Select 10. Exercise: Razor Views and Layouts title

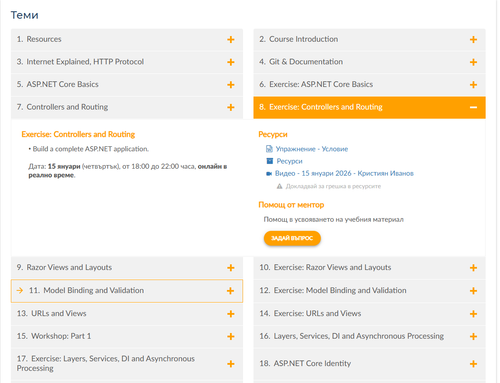[325, 267]
